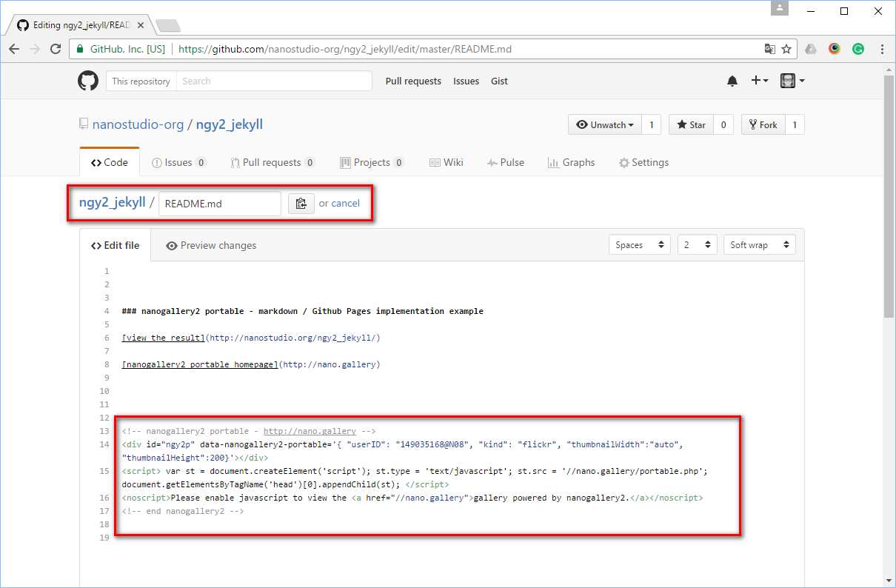896x588 pixels.
Task: Click the search field in GitHub header
Action: tap(274, 81)
